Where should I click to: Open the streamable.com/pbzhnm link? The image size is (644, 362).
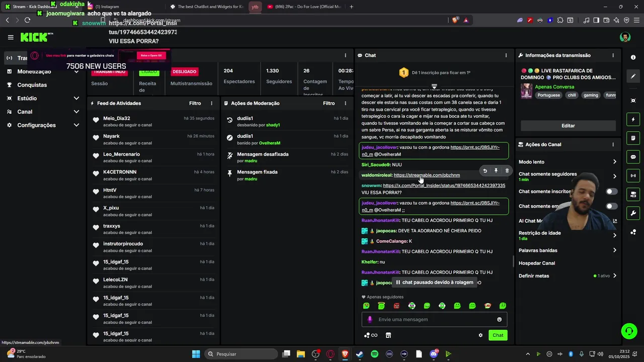tap(427, 175)
